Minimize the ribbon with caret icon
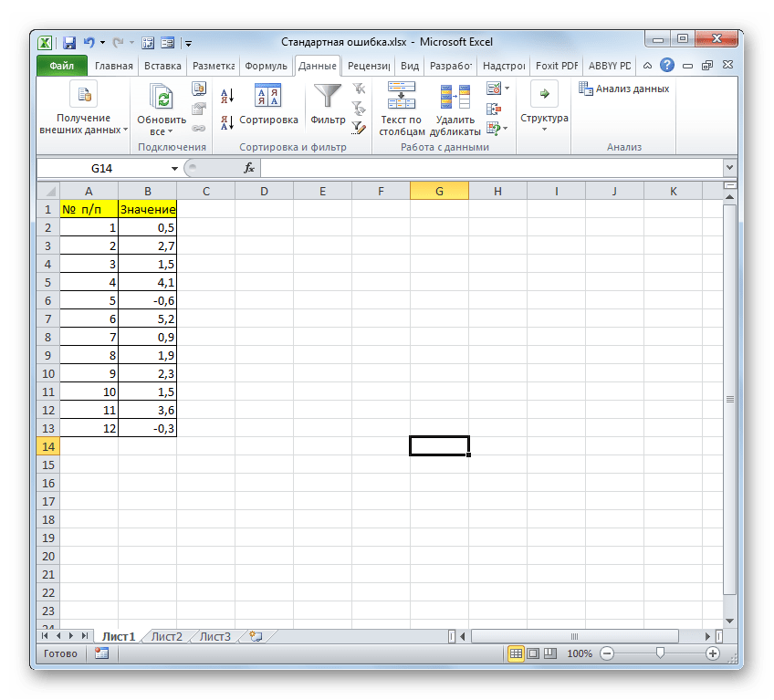Image resolution: width=774 pixels, height=700 pixels. point(648,66)
